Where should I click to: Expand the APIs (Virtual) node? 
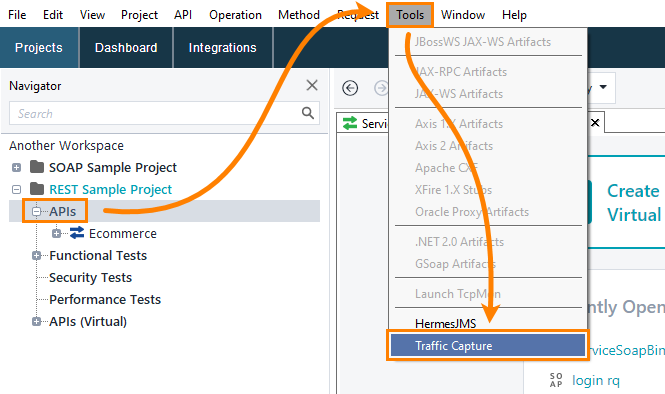(x=36, y=321)
